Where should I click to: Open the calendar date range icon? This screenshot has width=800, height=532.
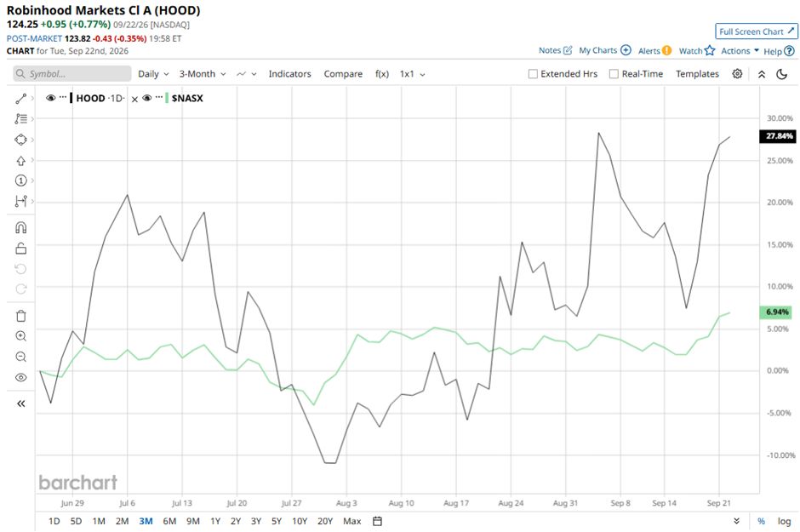378,521
